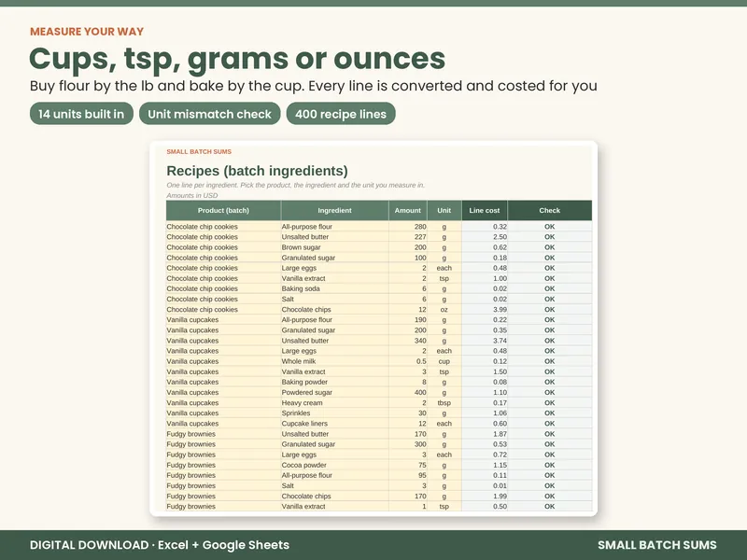Click the '14 units built in' pill
747x560 pixels.
pyautogui.click(x=81, y=114)
